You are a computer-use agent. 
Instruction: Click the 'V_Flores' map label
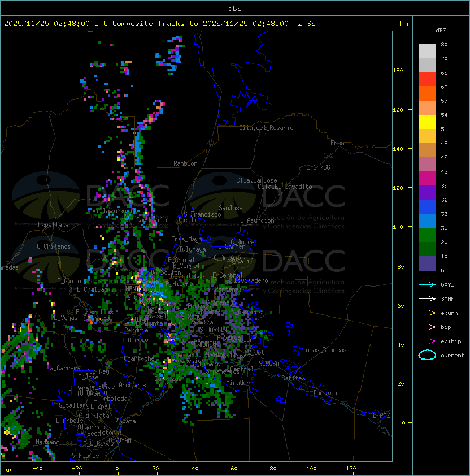coord(85,456)
